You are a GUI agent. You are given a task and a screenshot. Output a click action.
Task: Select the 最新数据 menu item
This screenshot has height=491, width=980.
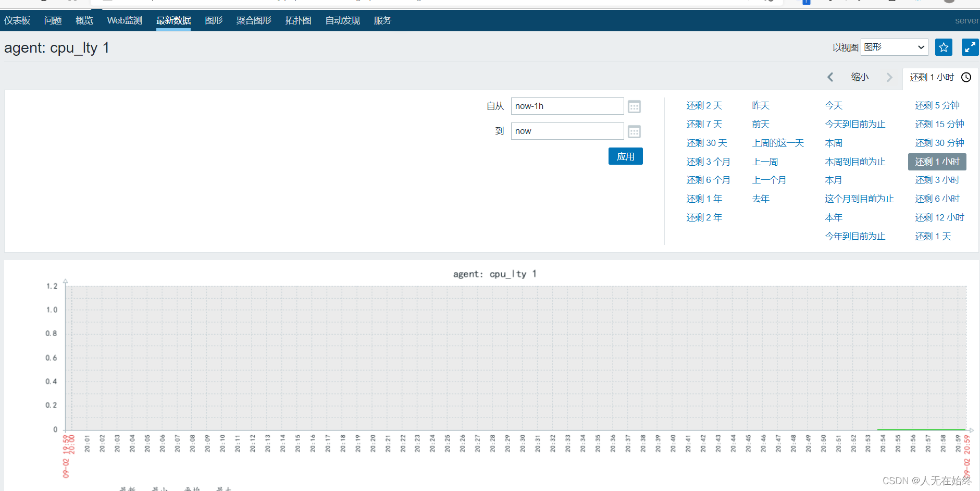point(173,20)
